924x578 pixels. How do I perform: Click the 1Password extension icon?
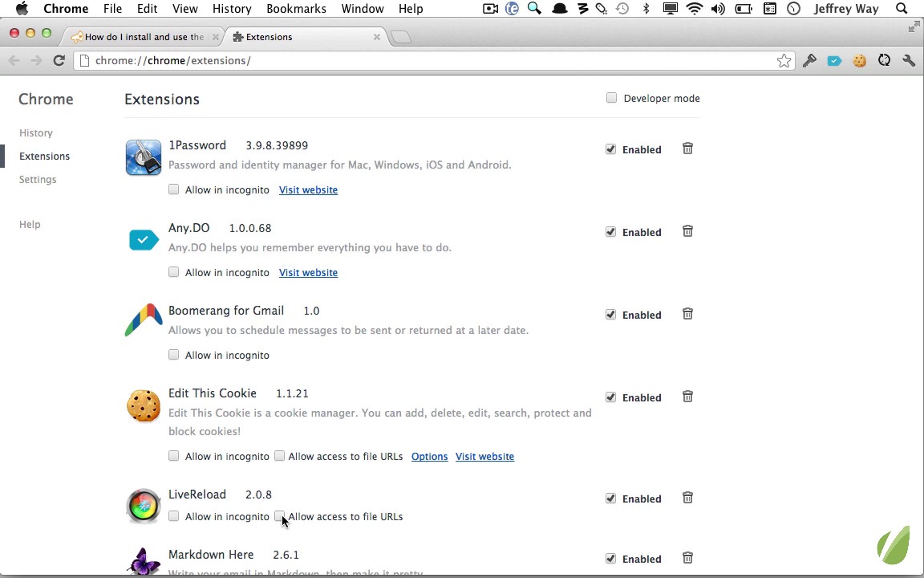(144, 157)
